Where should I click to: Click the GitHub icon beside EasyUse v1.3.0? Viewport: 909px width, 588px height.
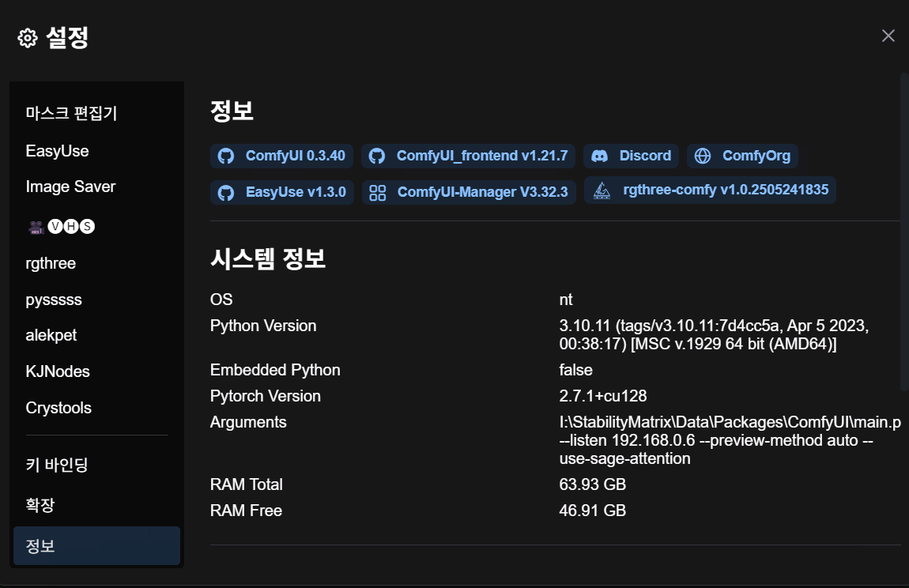click(226, 192)
